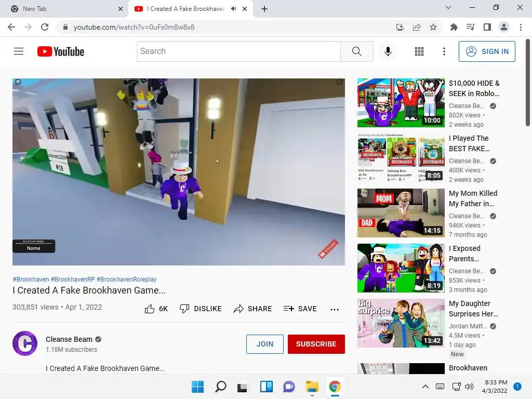The height and width of the screenshot is (399, 532).
Task: Open YouTube settings three-dot menu
Action: (x=444, y=51)
